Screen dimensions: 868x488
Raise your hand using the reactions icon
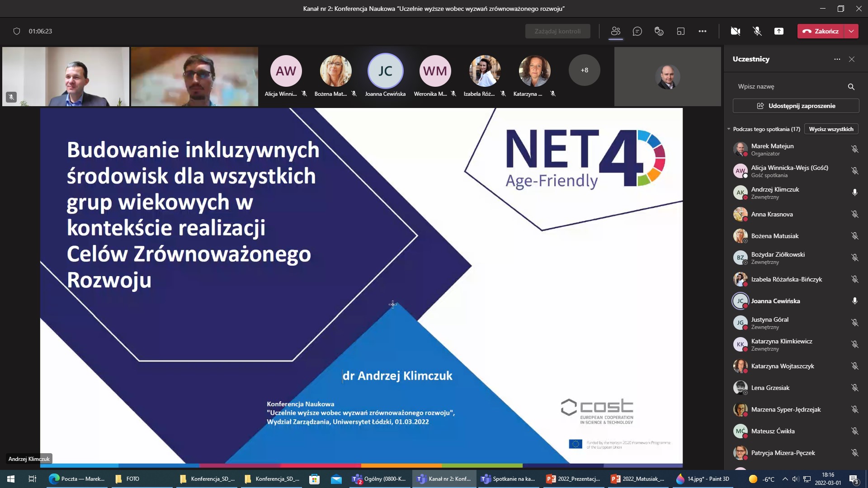click(x=659, y=31)
